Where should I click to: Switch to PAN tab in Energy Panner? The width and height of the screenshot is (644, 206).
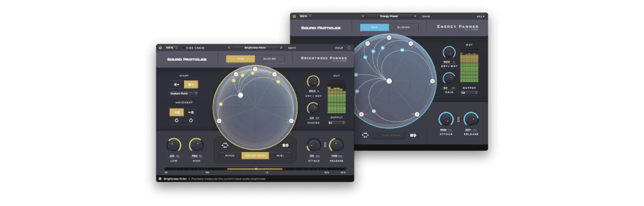pos(375,27)
